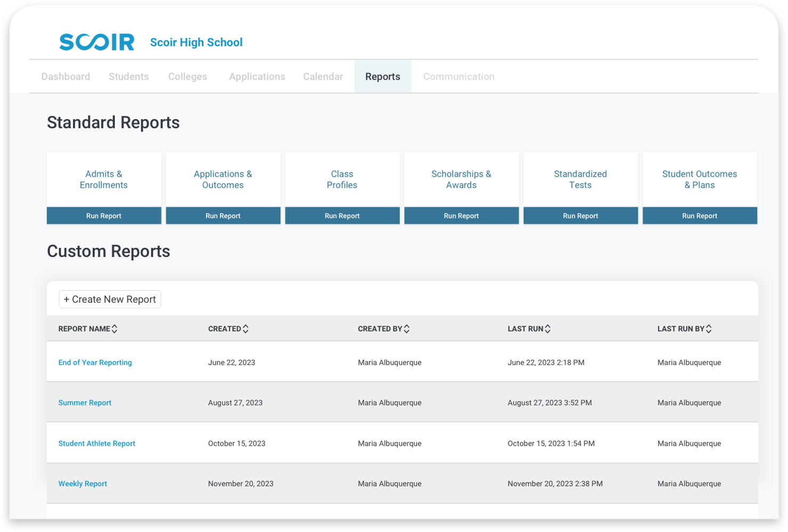This screenshot has height=532, width=788.
Task: Switch to the Dashboard tab
Action: tap(65, 76)
